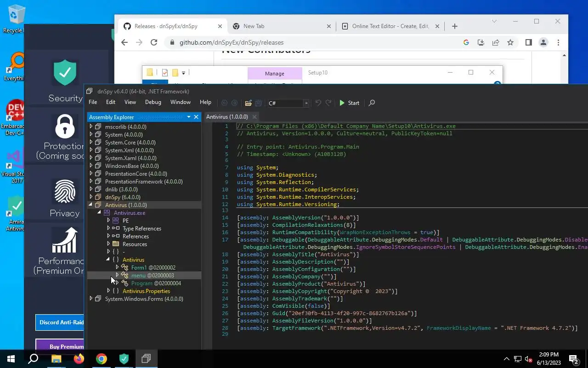
Task: Select the Antivirus.exe module node
Action: coord(130,213)
